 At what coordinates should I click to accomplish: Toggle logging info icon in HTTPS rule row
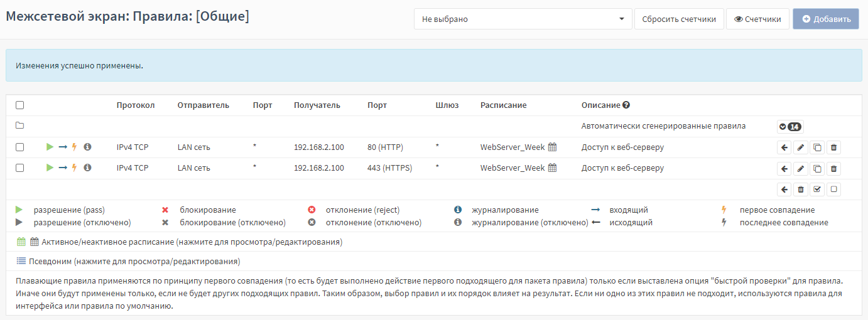(x=87, y=168)
